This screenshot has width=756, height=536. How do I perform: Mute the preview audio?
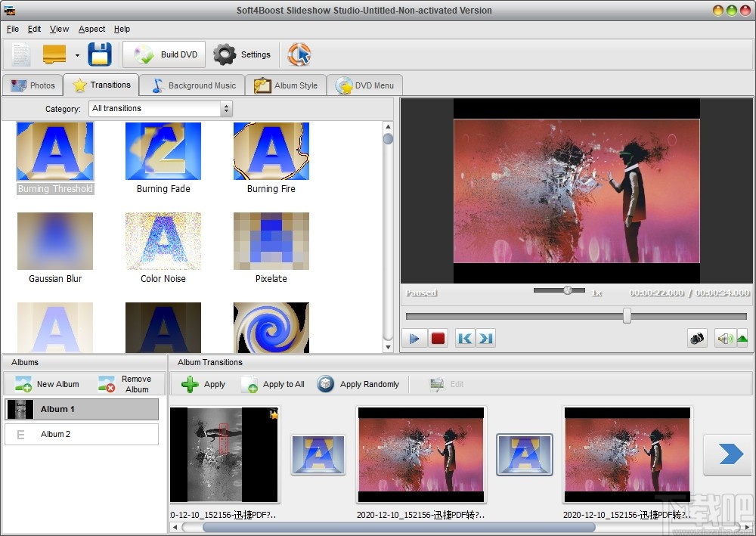point(726,338)
